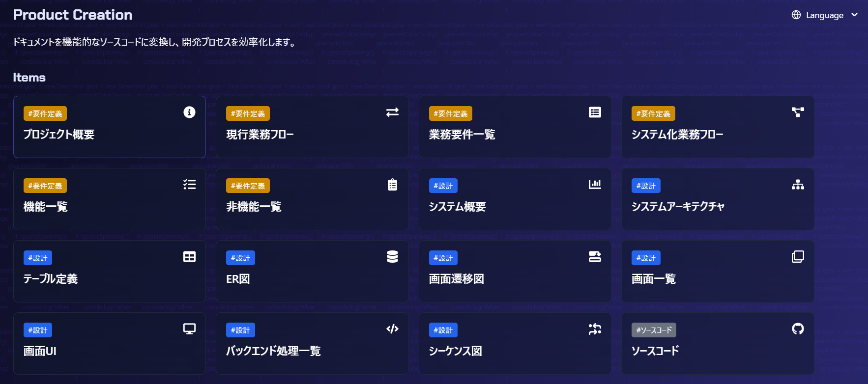Open the テーブル定義 item card
Screen dimensions: 868x384
[110, 272]
